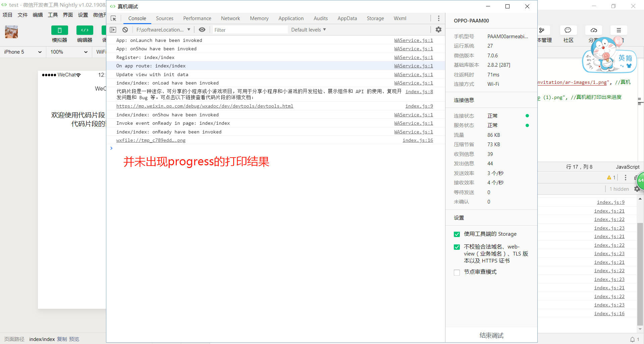644x344 pixels.
Task: Open the DevTools three-dot more menu
Action: tap(438, 18)
